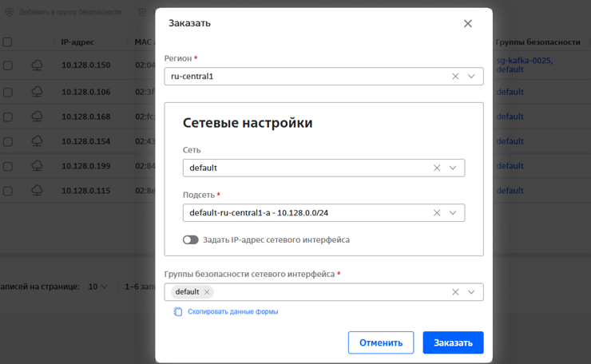Expand the Регион dropdown
This screenshot has height=364, width=591.
point(471,77)
